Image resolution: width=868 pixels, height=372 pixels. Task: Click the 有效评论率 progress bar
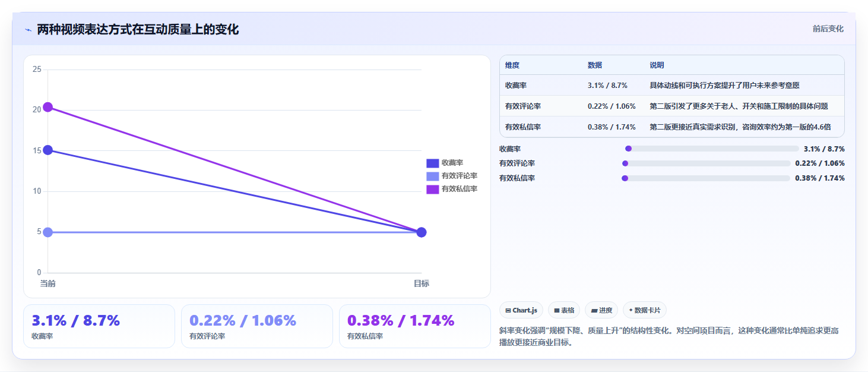click(x=706, y=163)
